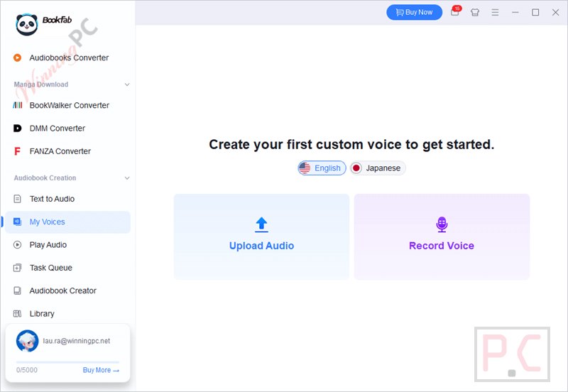Image resolution: width=568 pixels, height=392 pixels.
Task: Click the Play Audio circle icon
Action: point(17,244)
